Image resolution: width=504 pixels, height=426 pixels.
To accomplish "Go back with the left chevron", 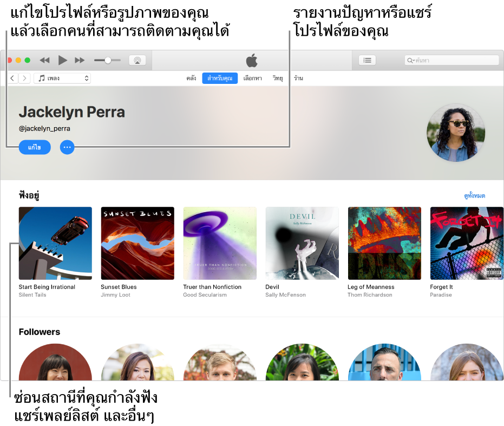I will coord(12,78).
